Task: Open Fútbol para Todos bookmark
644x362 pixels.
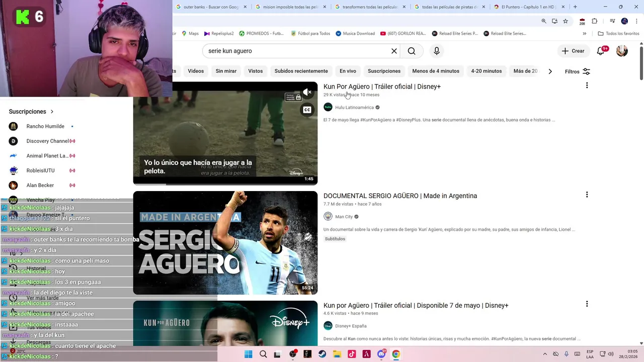Action: [x=310, y=34]
